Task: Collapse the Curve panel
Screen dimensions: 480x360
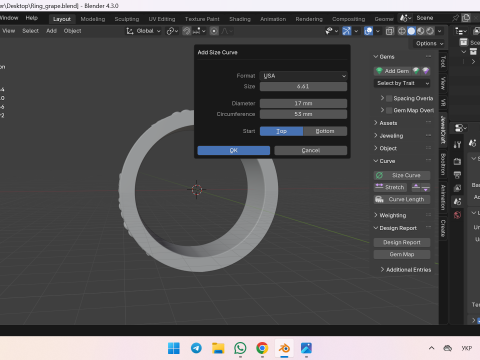Action: 384,161
